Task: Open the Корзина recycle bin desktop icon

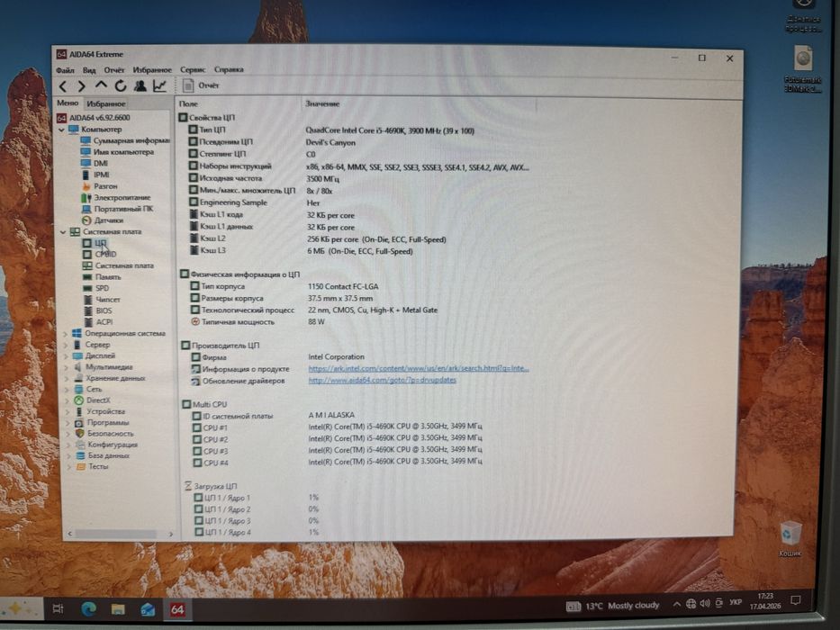Action: click(x=790, y=538)
